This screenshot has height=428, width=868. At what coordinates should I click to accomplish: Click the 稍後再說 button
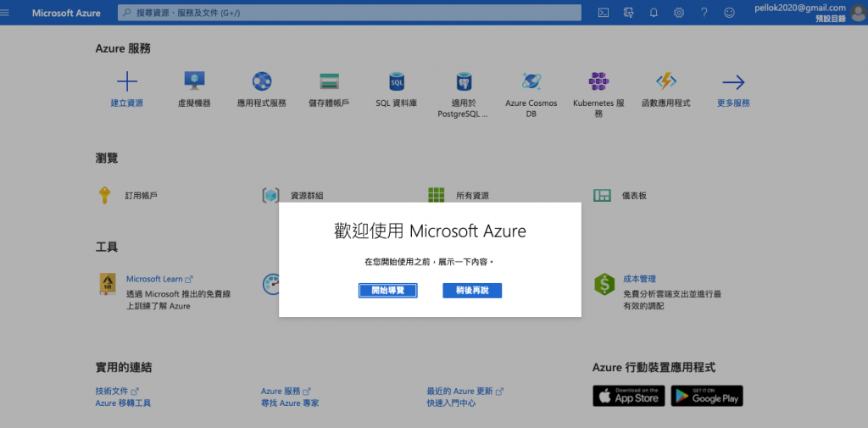point(472,291)
